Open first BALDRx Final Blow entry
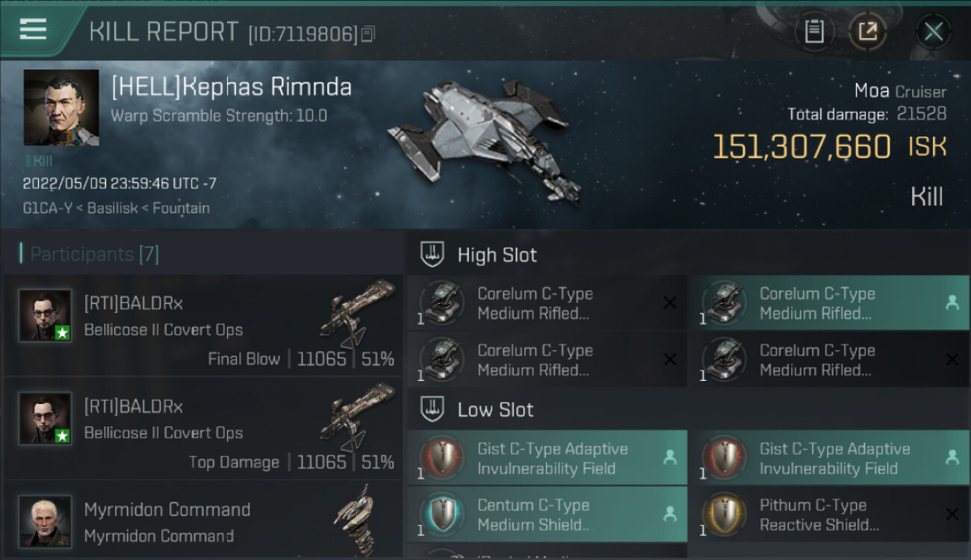Screen dimensions: 971x560 point(202,326)
